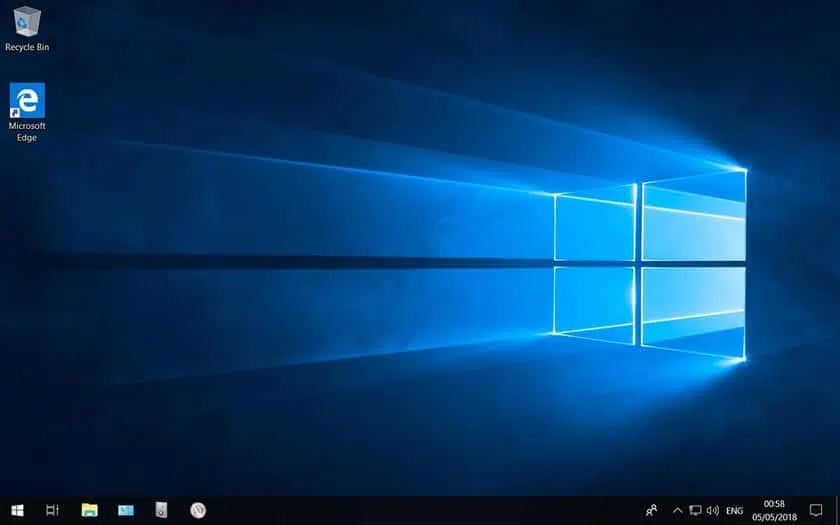Open the Recycle Bin desktop icon
This screenshot has height=525, width=840.
coord(27,29)
